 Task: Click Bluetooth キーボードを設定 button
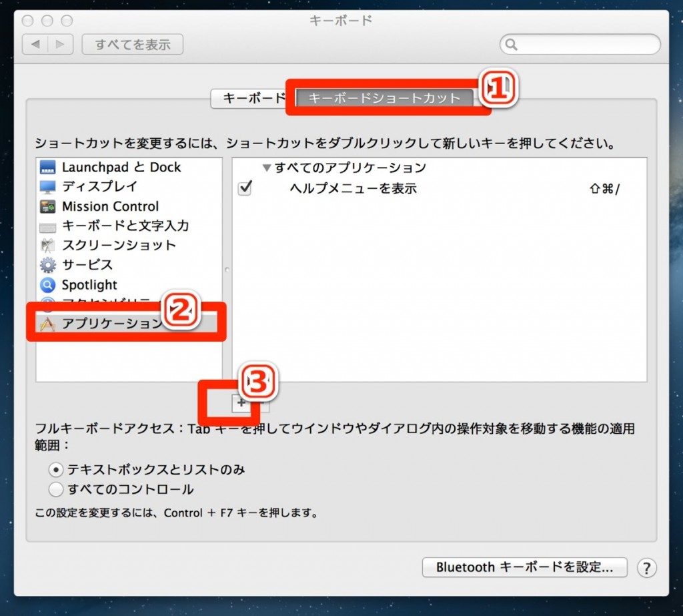[524, 568]
